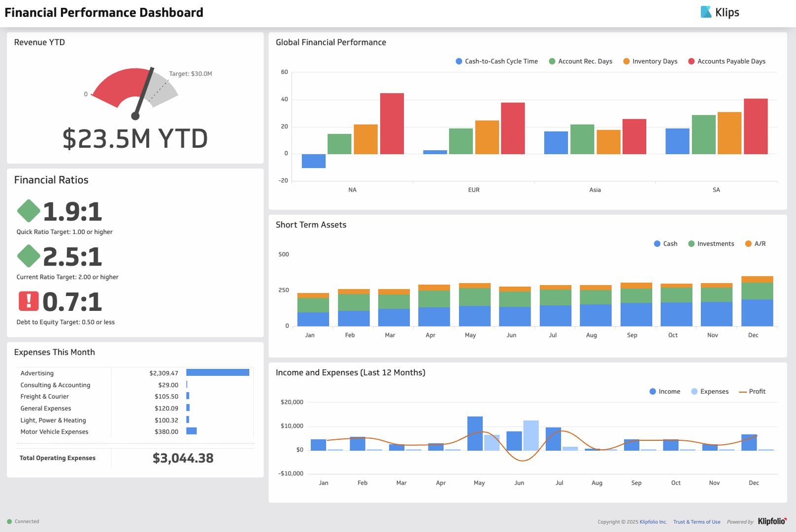796x532 pixels.
Task: Click the Advertising expense bar
Action: (x=217, y=372)
